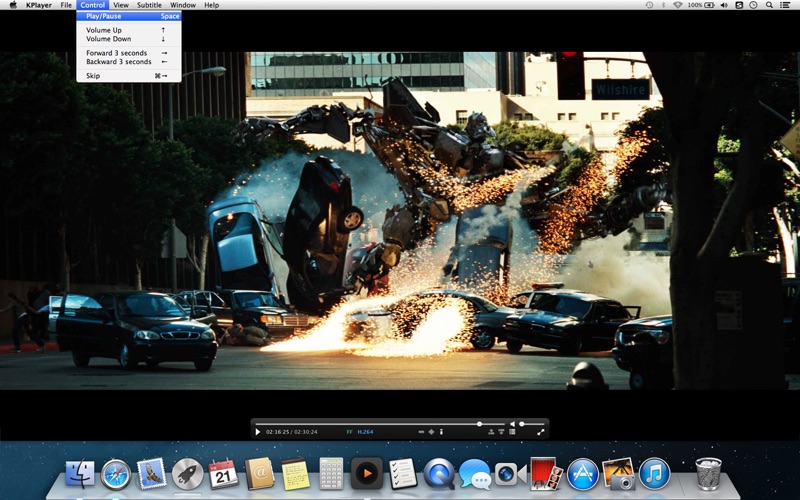The height and width of the screenshot is (500, 800).
Task: Toggle fullscreen with the diagonal arrows icon
Action: pos(540,432)
